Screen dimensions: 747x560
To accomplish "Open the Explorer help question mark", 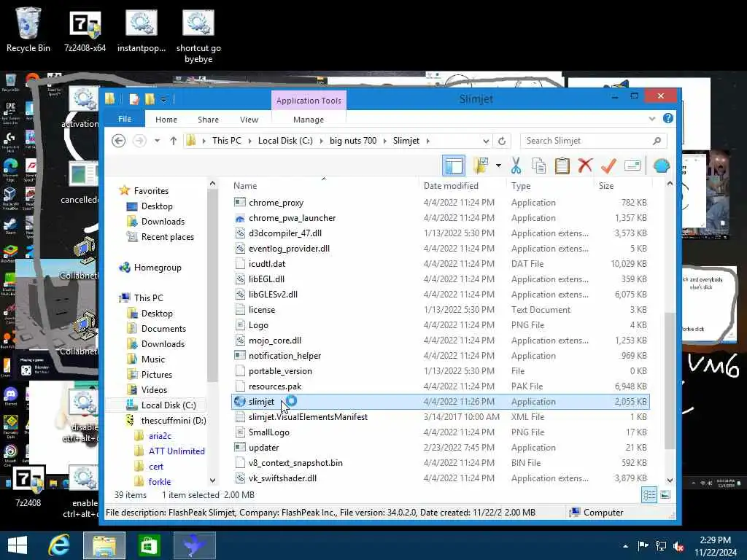I will point(668,118).
